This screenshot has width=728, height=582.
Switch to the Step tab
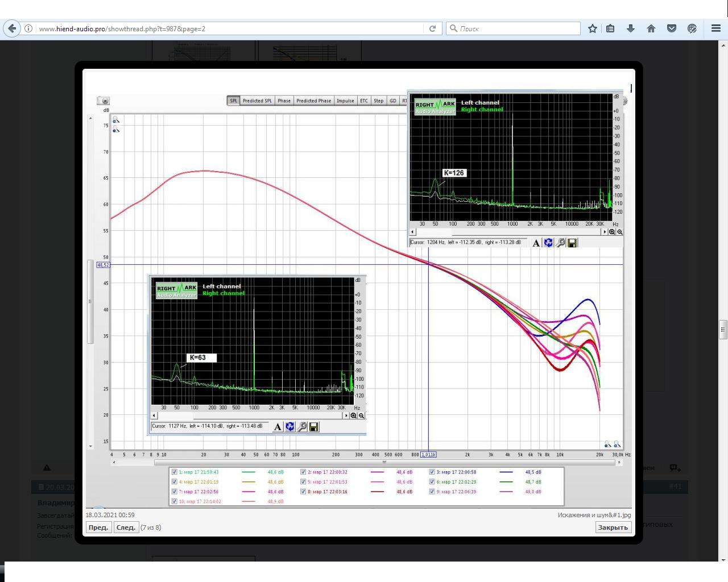click(x=378, y=101)
